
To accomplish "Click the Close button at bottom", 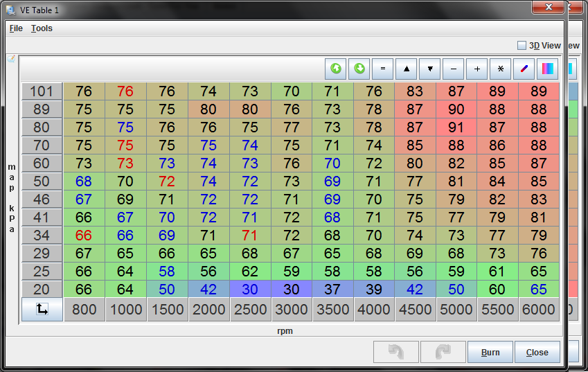I will (x=537, y=352).
